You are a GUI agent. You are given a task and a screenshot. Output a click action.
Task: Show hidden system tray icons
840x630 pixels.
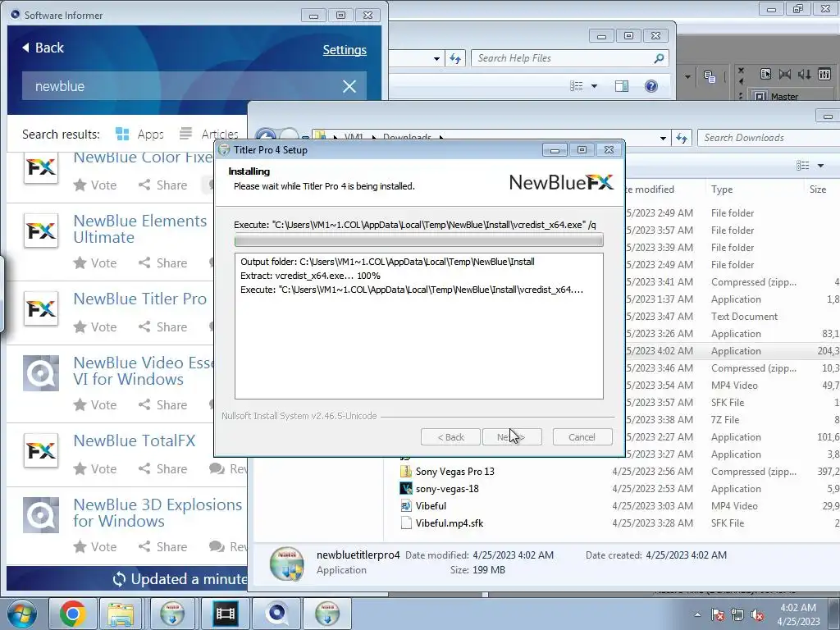point(697,615)
